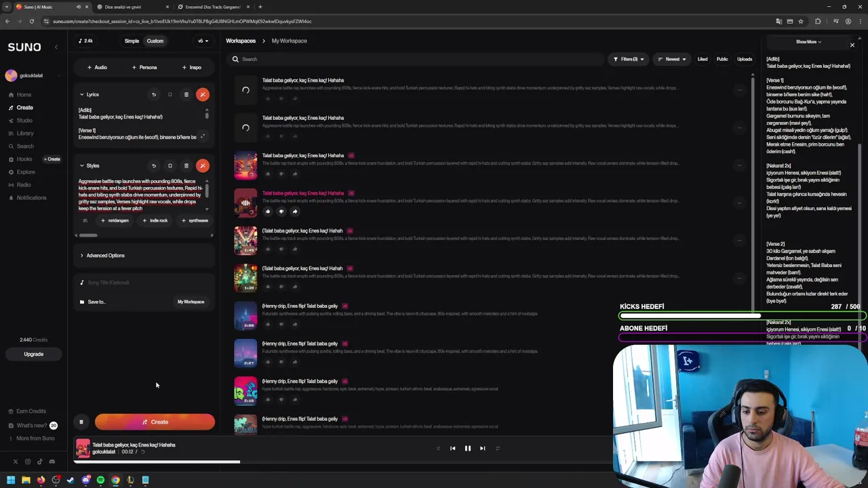The width and height of the screenshot is (868, 488).
Task: Open the Newest sort dropdown
Action: coord(671,59)
